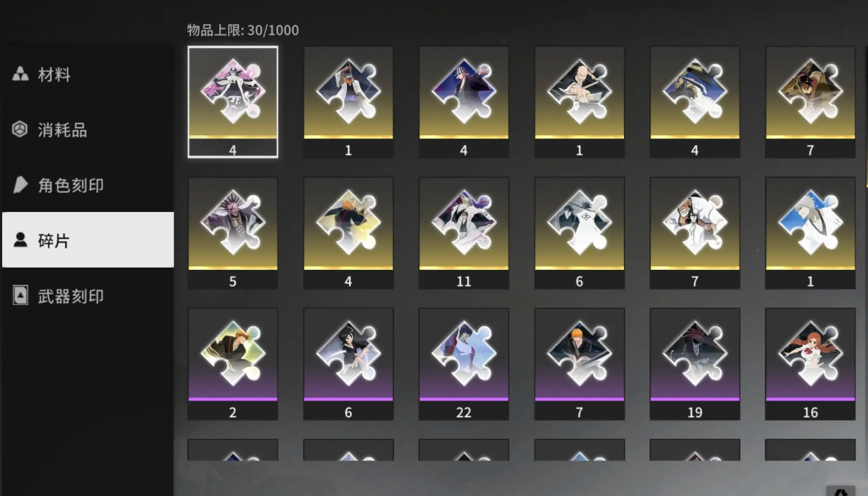Choose the gold fragment with count 5

(233, 233)
